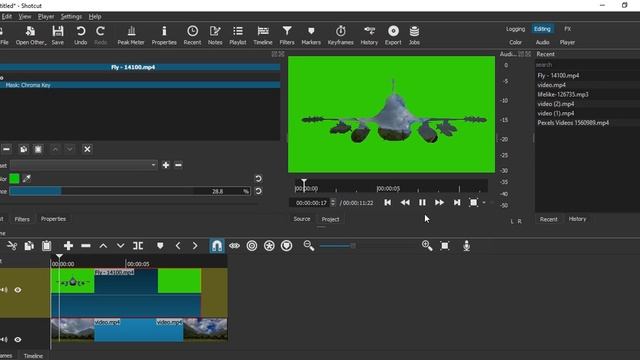Overwrite the clip with the down arrow
Screen dimensions: 640x360
[x=120, y=246]
